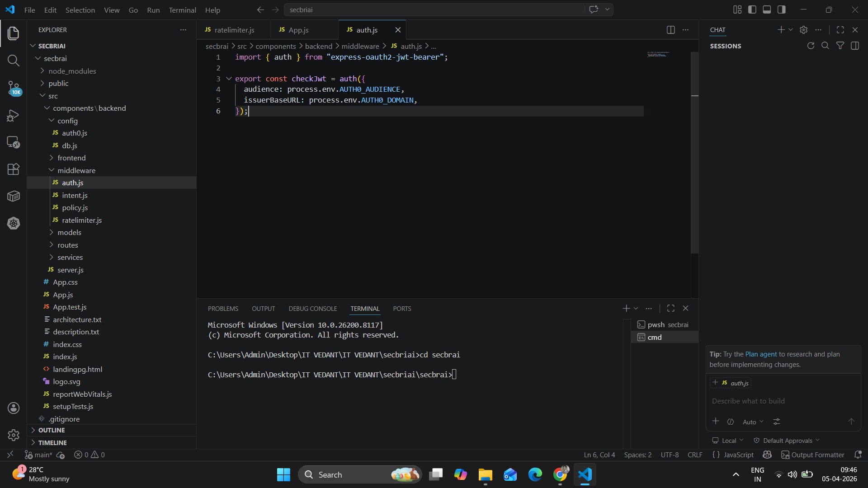Open the Terminal menu
868x488 pixels.
[182, 10]
